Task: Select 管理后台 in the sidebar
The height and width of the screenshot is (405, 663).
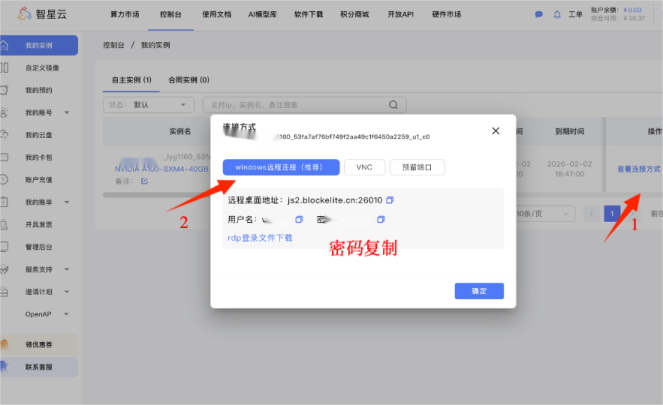Action: 39,247
